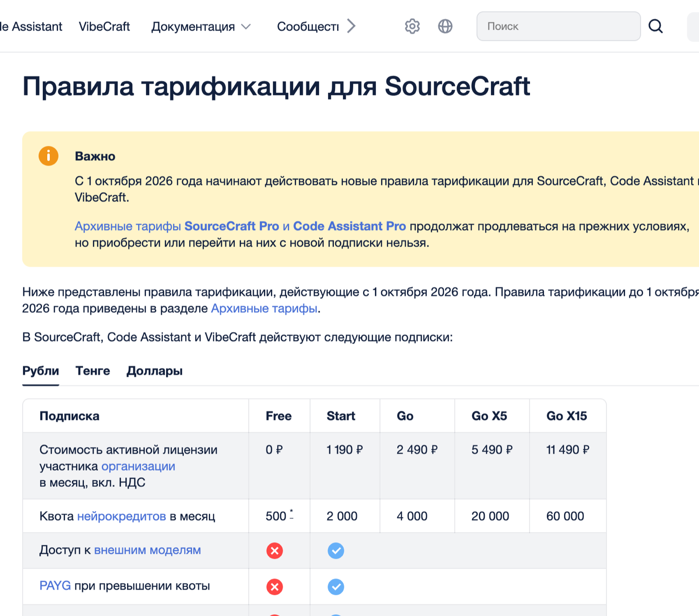Click the Правила тарификации для SourceCraft heading
The image size is (699, 616).
tap(276, 86)
